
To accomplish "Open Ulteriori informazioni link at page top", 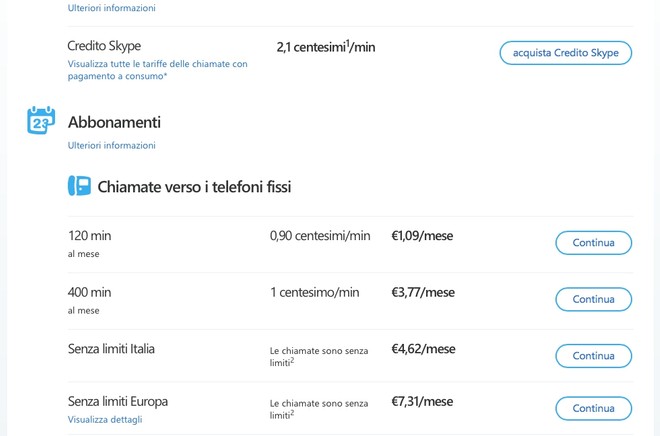I will (x=112, y=8).
